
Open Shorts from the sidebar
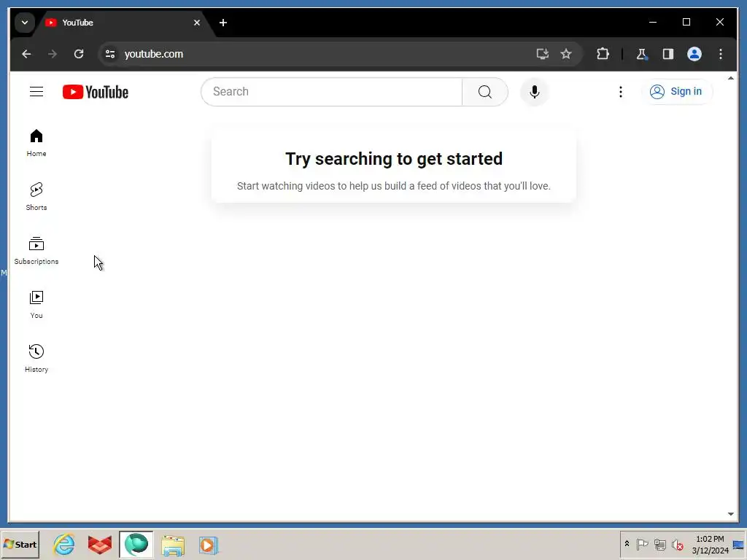tap(36, 196)
